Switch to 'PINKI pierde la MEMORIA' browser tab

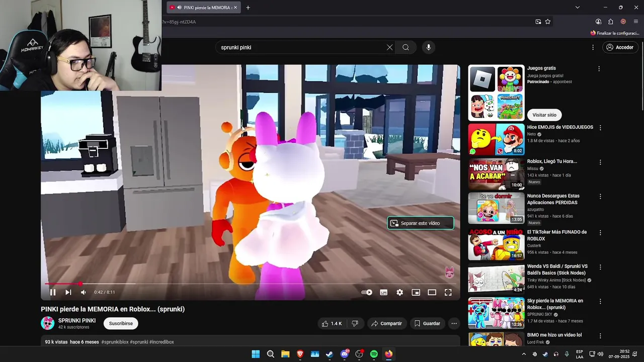point(203,8)
